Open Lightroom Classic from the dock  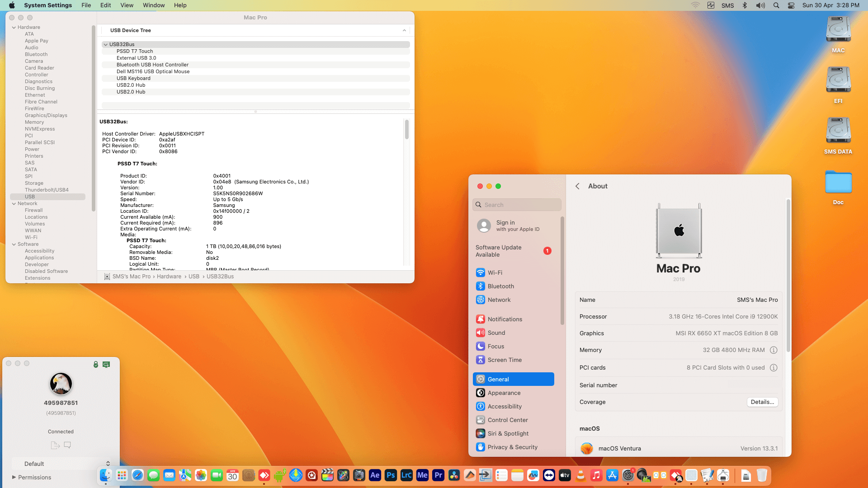coord(406,475)
